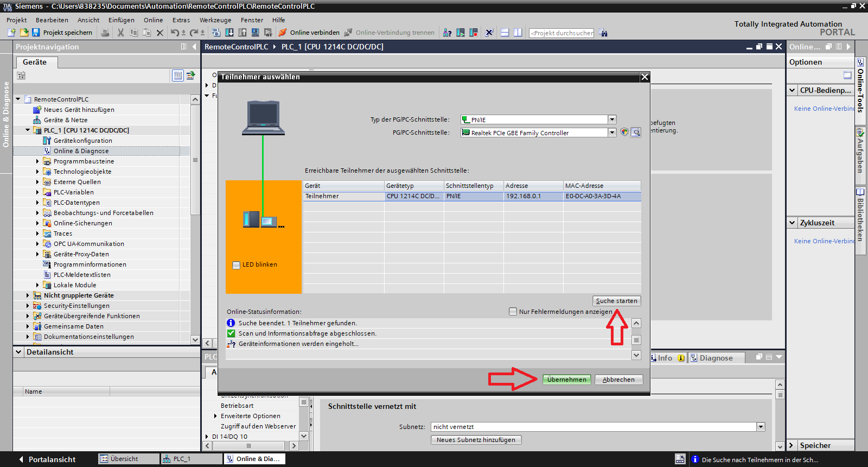The width and height of the screenshot is (868, 467).
Task: Collapse the RemoteControlPLC project node
Action: pyautogui.click(x=18, y=99)
